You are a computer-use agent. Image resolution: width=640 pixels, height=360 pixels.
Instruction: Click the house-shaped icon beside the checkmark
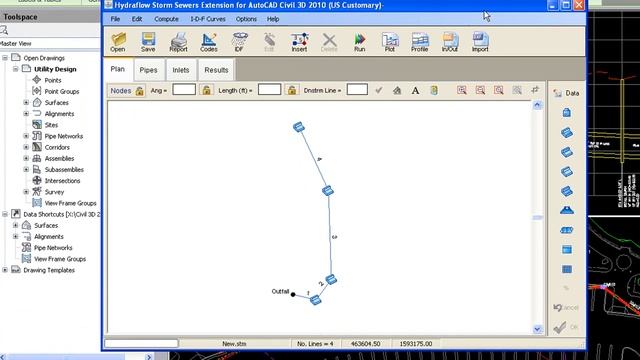(x=397, y=90)
